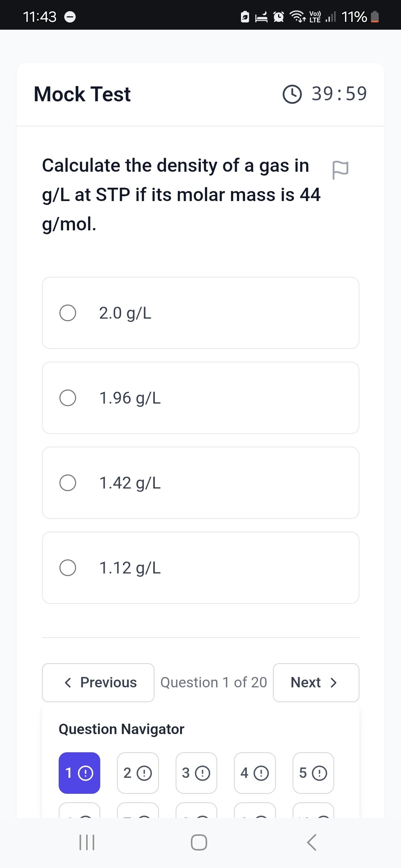Open question 5 from the navigator

pos(313,773)
